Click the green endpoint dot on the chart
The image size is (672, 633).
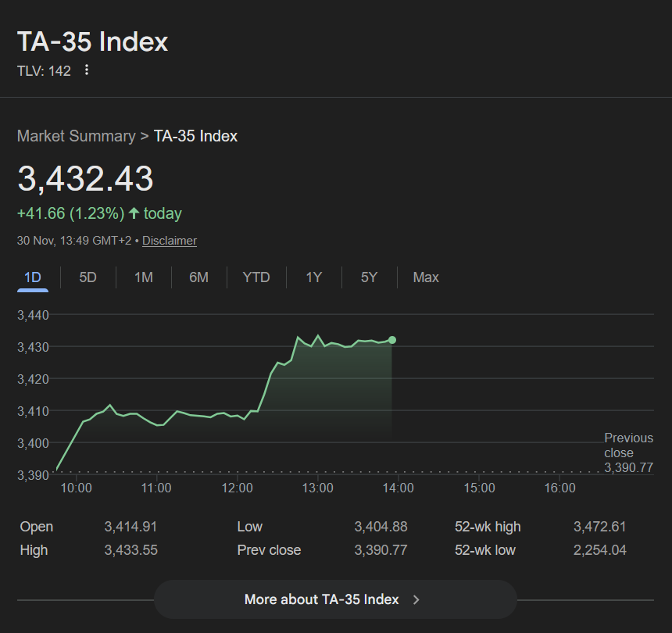[x=392, y=340]
